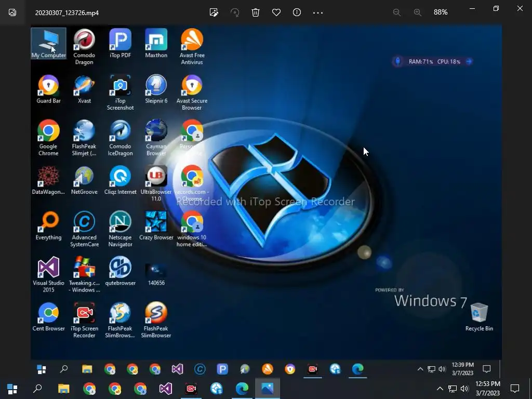Image resolution: width=532 pixels, height=399 pixels.
Task: Select the Xvast desktop icon
Action: (84, 89)
